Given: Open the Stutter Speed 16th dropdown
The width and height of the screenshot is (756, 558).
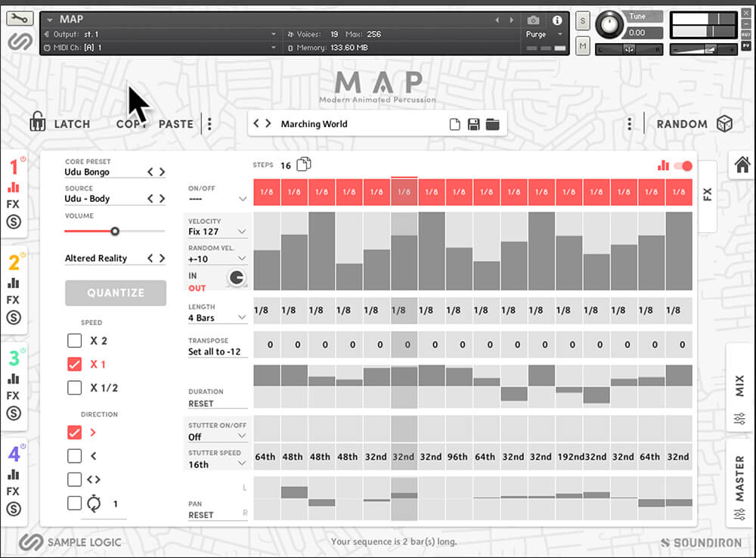Looking at the screenshot, I should pos(218,464).
